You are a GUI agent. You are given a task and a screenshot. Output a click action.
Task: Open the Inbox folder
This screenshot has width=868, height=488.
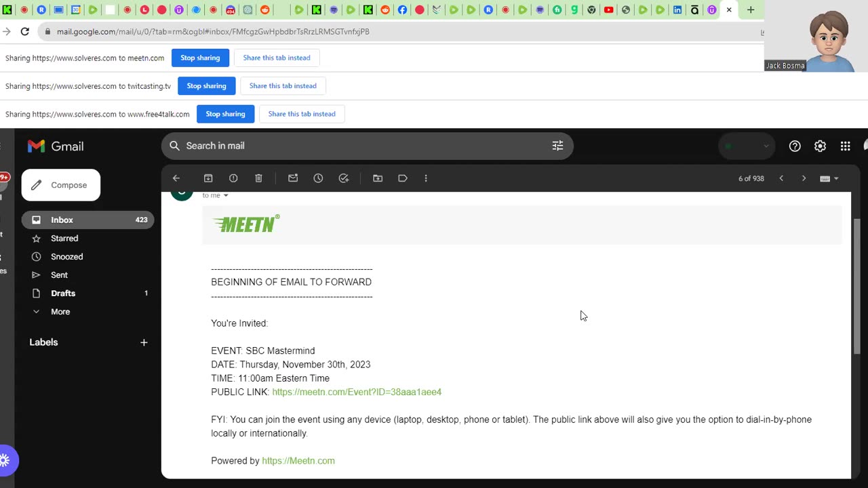pos(88,220)
